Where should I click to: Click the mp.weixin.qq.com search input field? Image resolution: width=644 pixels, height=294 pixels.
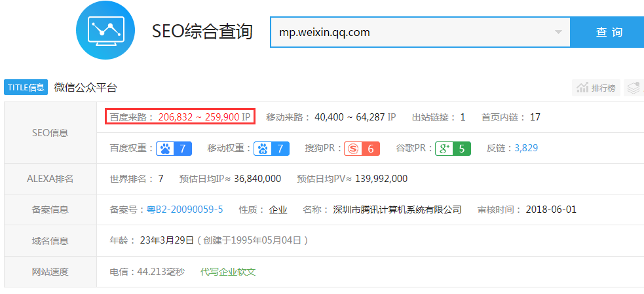click(420, 32)
